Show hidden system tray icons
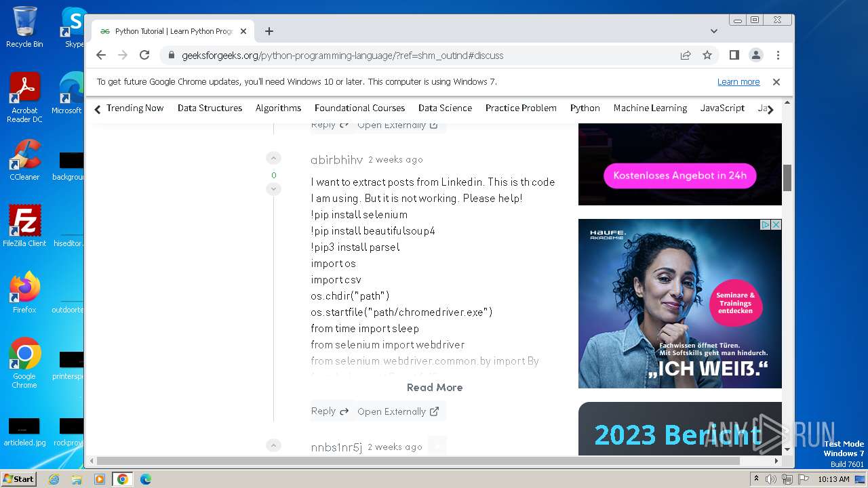 pos(756,479)
